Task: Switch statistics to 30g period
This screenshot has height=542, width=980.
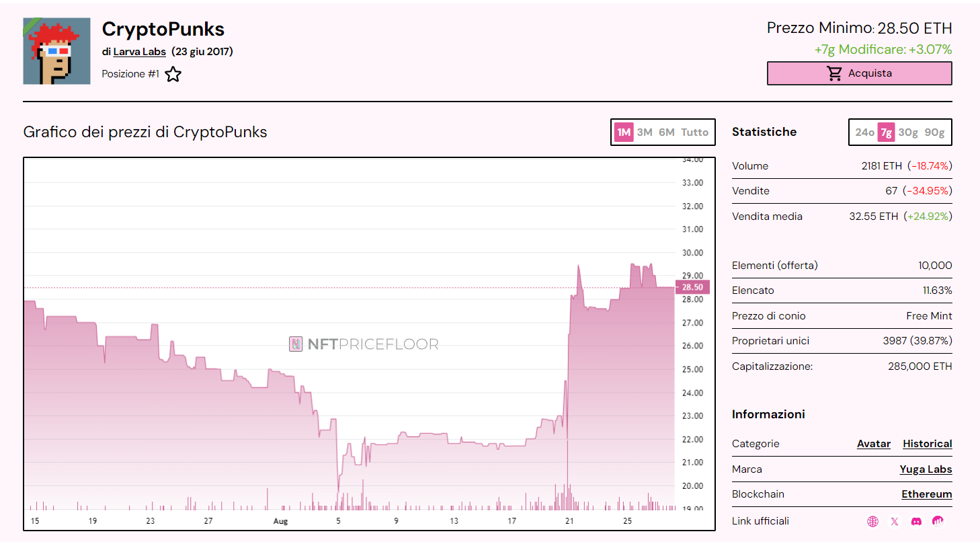Action: coord(907,132)
